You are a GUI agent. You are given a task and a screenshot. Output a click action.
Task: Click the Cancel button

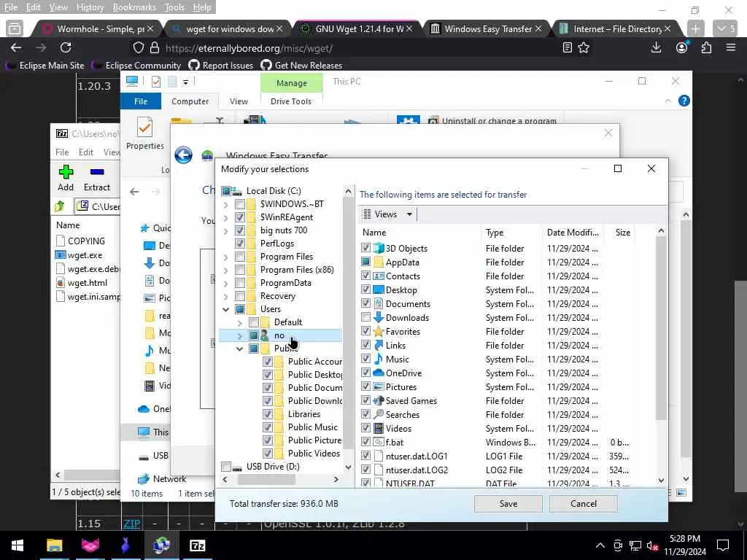click(x=583, y=504)
